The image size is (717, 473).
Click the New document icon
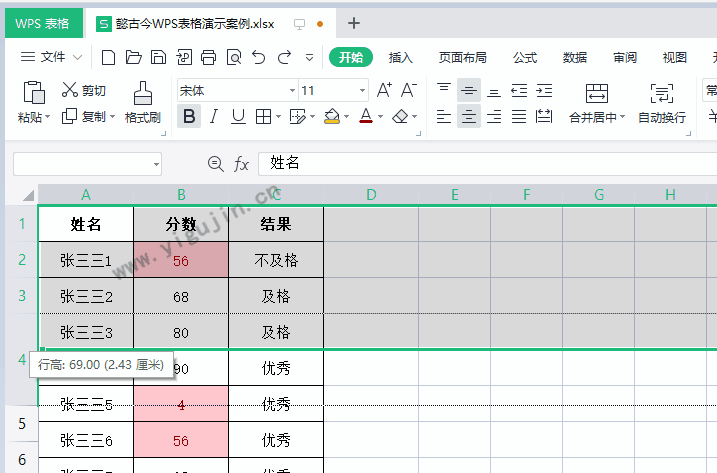pos(108,58)
